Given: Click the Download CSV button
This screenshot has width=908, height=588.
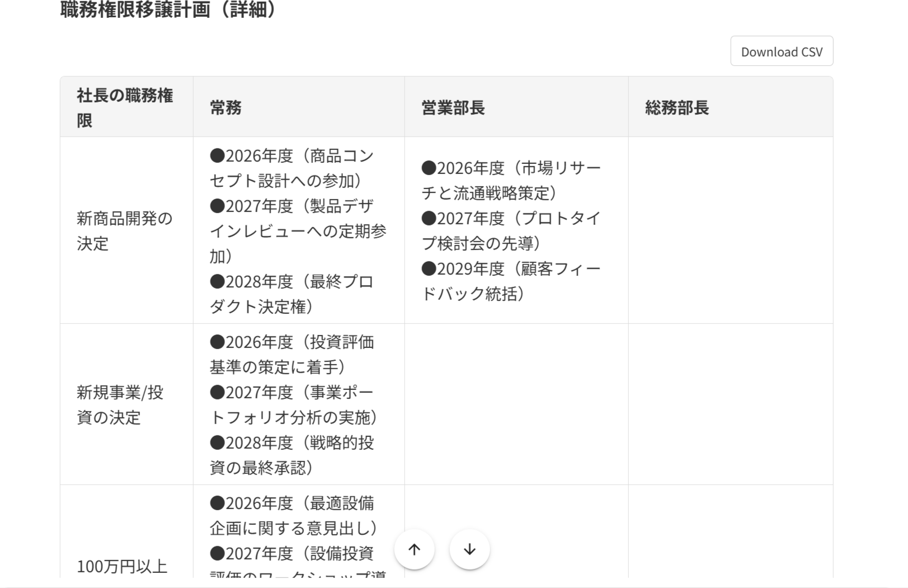Looking at the screenshot, I should coord(781,51).
